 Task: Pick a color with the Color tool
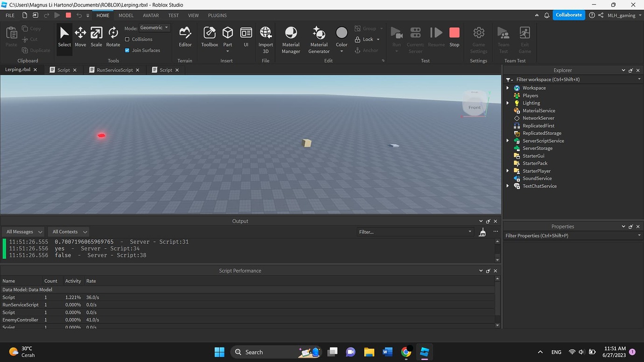click(x=342, y=36)
